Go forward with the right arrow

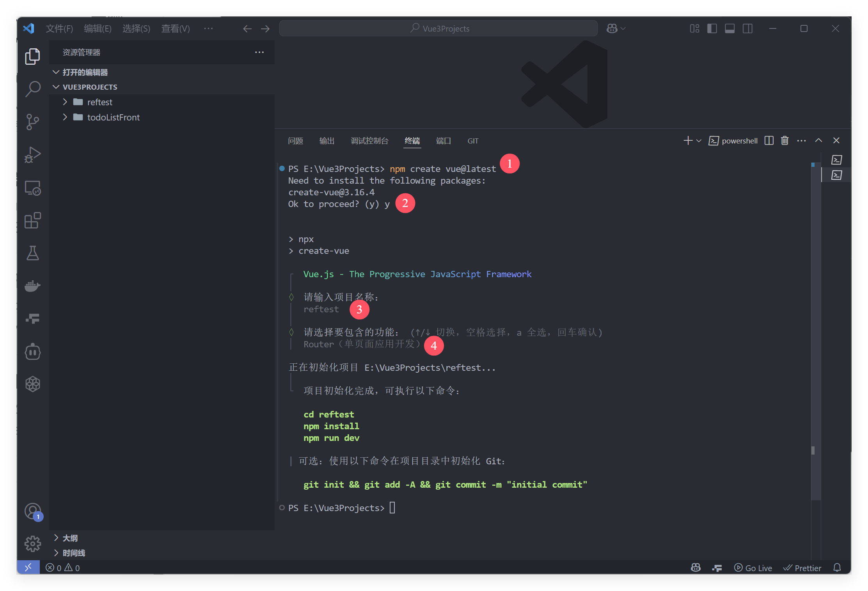pos(265,28)
